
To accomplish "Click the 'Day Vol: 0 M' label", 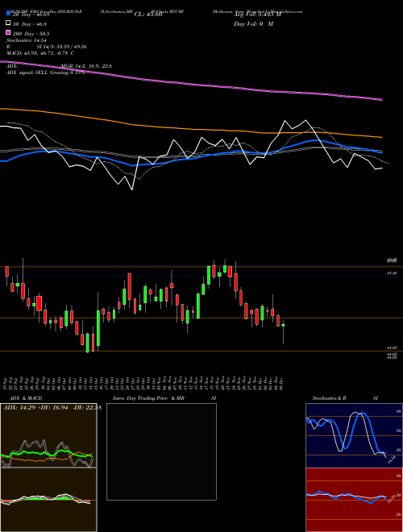I will [253, 23].
